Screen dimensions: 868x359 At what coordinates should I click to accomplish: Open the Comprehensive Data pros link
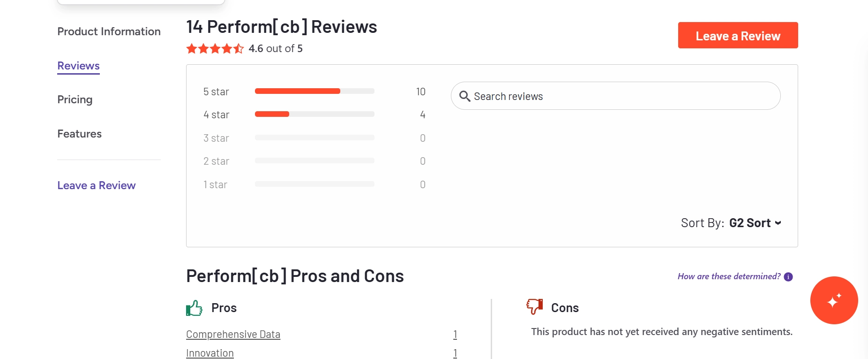point(233,334)
